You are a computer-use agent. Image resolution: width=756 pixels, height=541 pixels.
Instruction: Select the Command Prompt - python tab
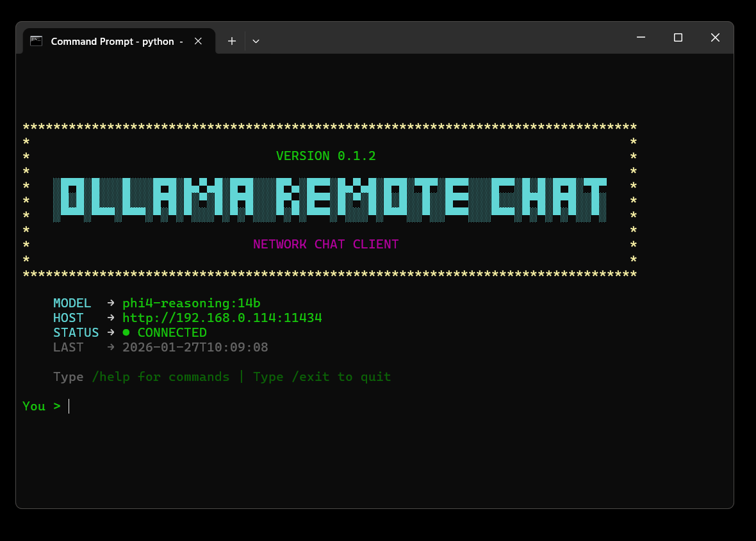point(119,42)
